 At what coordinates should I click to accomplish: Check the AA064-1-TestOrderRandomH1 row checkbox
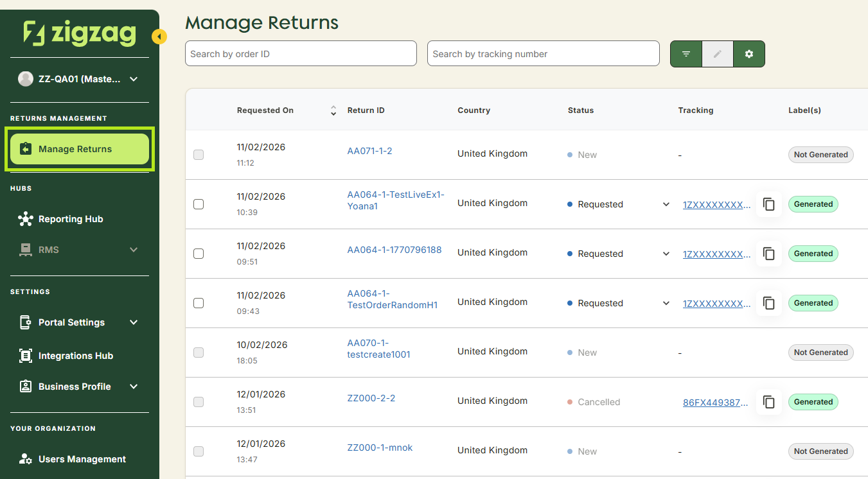tap(199, 303)
